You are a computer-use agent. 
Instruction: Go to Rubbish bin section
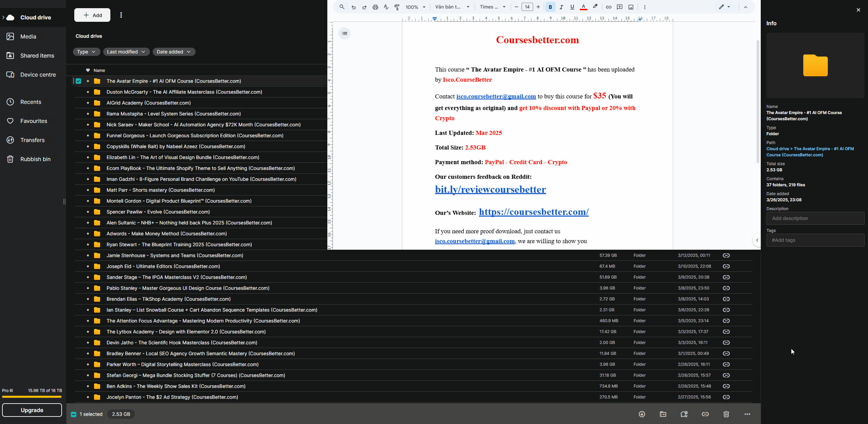(35, 159)
